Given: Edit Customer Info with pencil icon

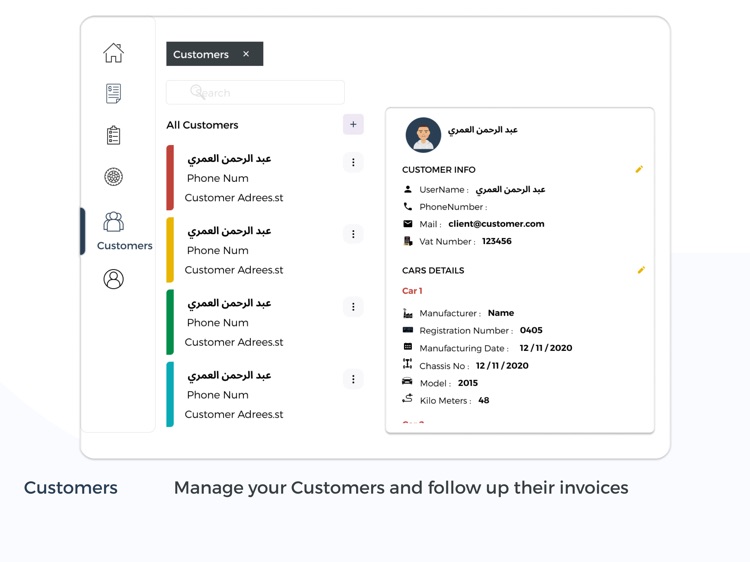Looking at the screenshot, I should pyautogui.click(x=639, y=169).
